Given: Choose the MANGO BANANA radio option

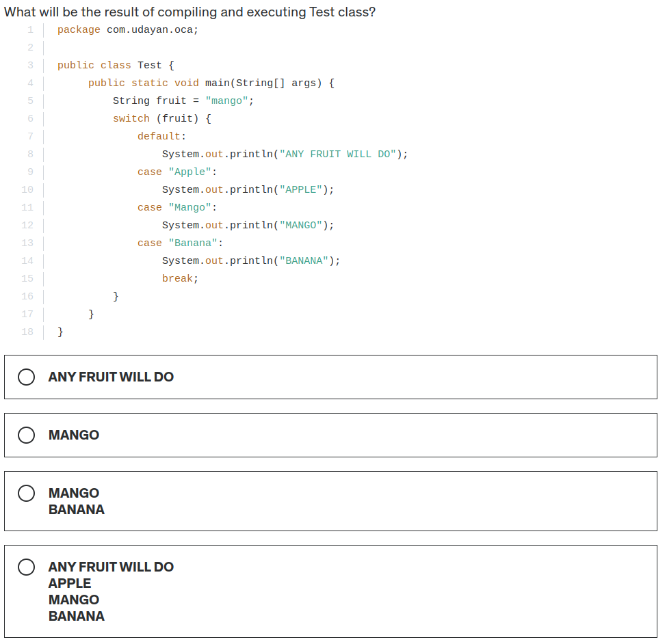Looking at the screenshot, I should (x=27, y=493).
